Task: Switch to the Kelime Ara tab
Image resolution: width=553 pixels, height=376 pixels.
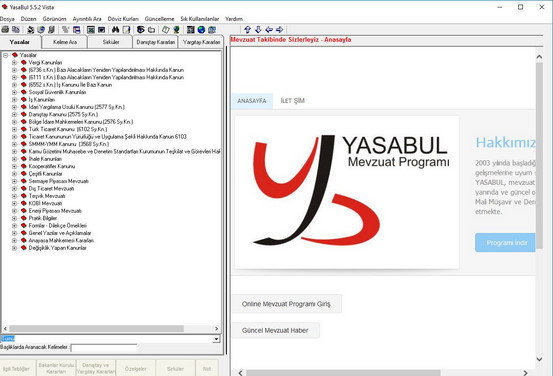Action: click(65, 42)
